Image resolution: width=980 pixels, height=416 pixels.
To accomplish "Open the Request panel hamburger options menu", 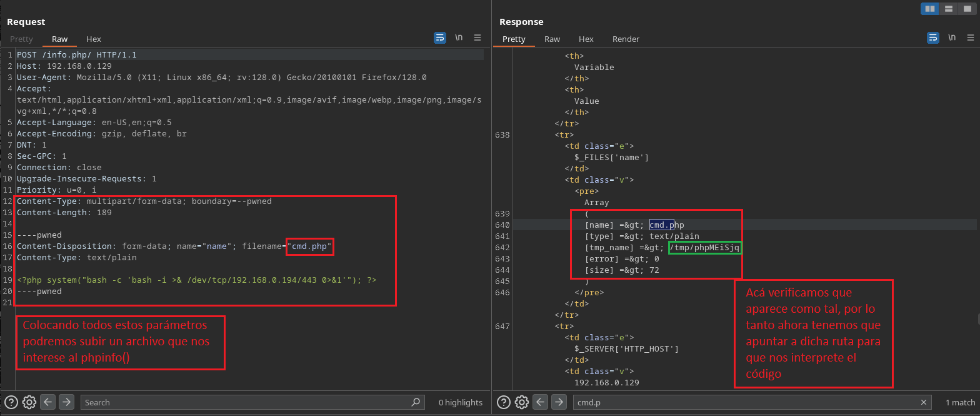I will coord(477,38).
